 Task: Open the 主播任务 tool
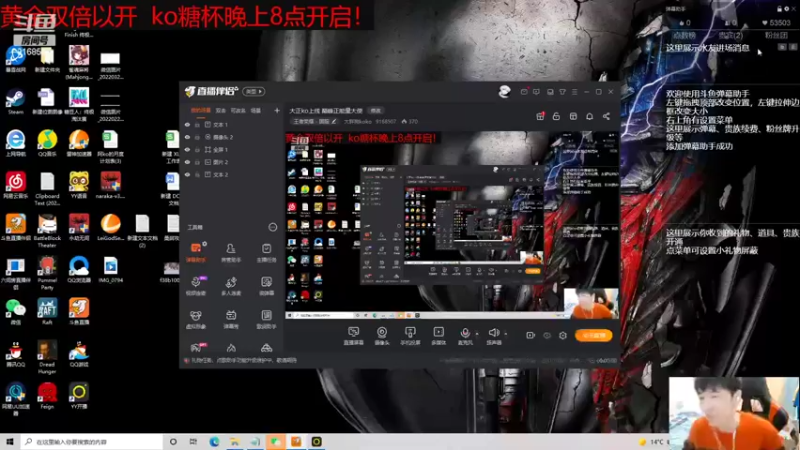[266, 253]
